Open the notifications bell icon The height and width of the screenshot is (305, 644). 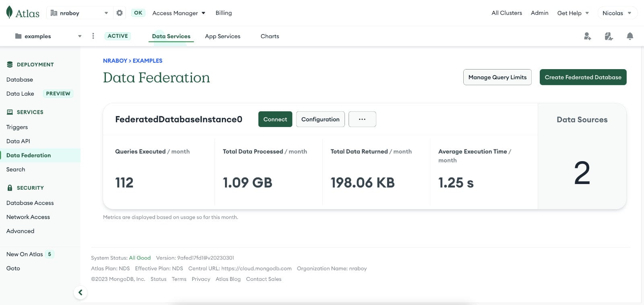tap(630, 36)
